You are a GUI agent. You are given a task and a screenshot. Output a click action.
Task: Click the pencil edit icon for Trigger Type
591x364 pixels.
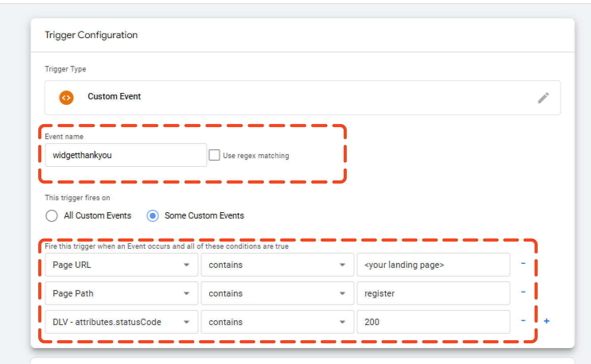coord(543,98)
